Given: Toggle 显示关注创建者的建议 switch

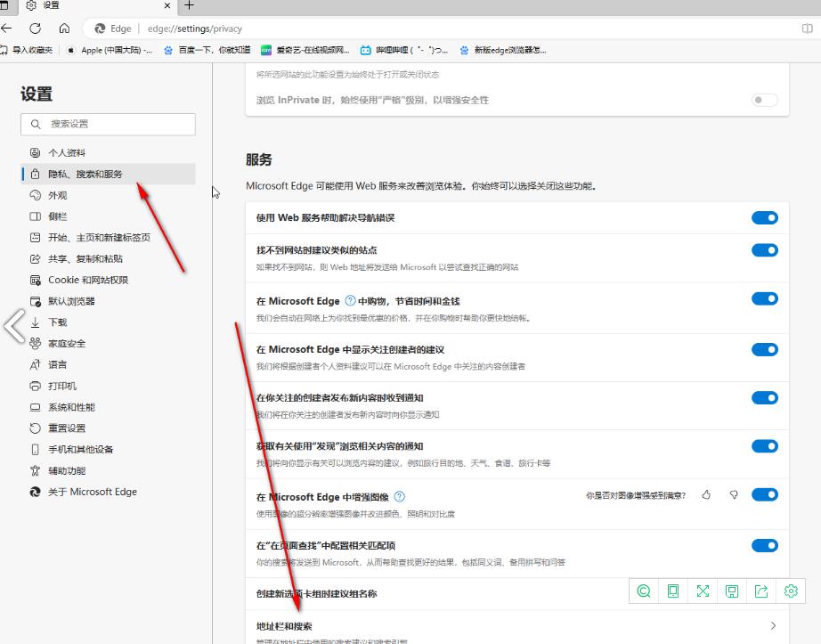Looking at the screenshot, I should 764,350.
